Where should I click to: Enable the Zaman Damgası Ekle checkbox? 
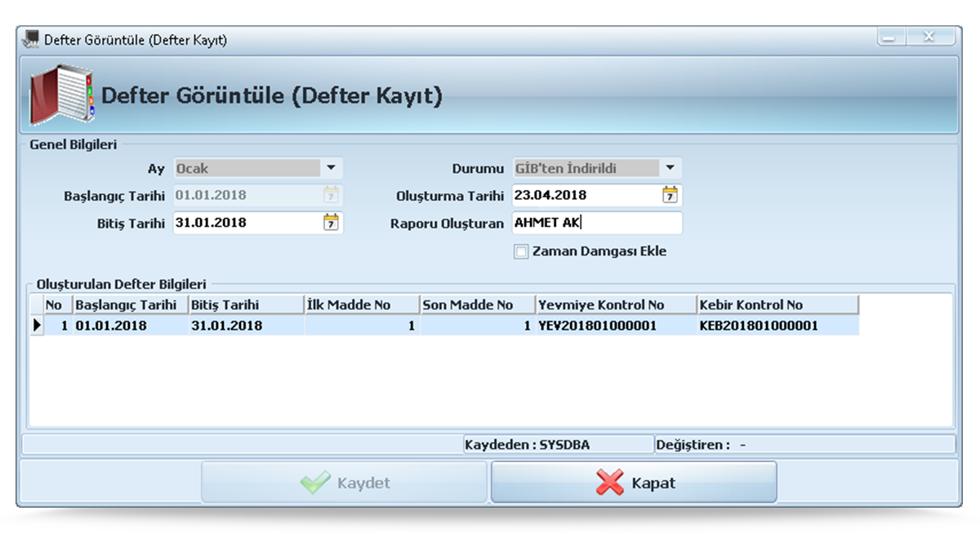(520, 251)
